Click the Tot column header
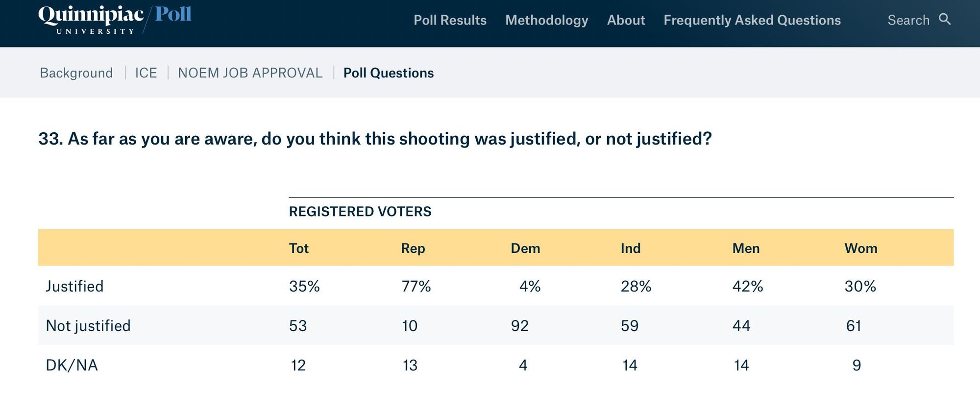The width and height of the screenshot is (980, 415). (x=299, y=248)
